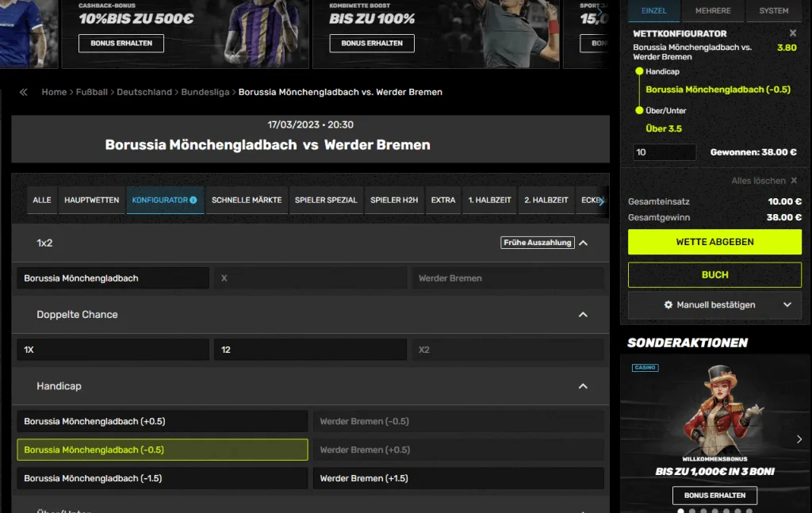
Task: Click the betslip odds 3.80
Action: point(787,48)
